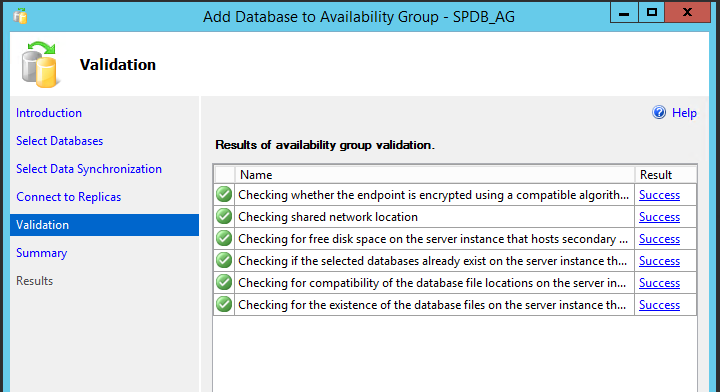Open Success result for databases already exist check

pos(659,261)
